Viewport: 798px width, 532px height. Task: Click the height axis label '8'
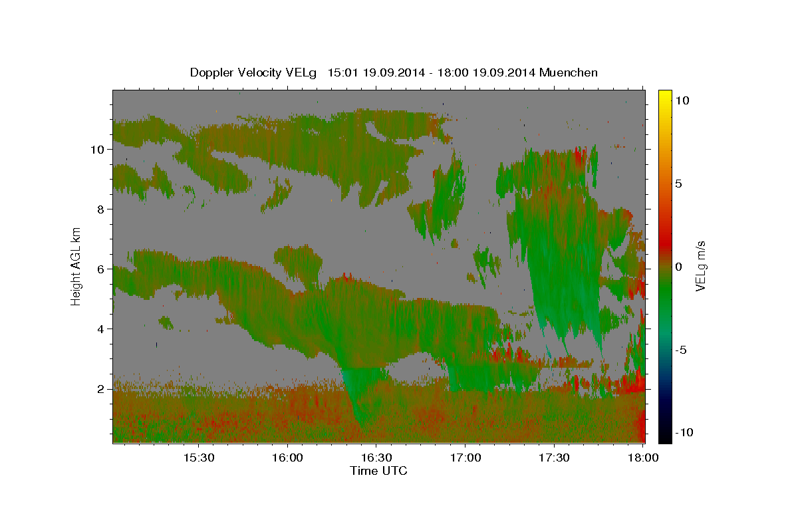(100, 209)
